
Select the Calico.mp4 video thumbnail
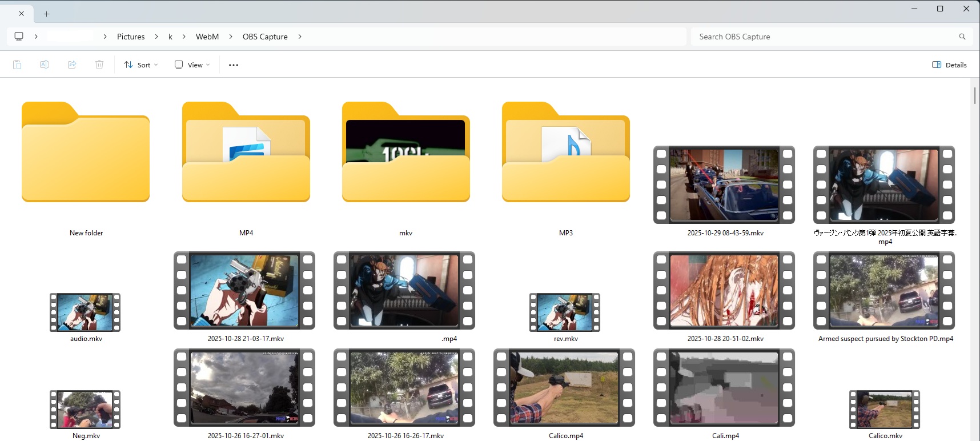coord(564,387)
